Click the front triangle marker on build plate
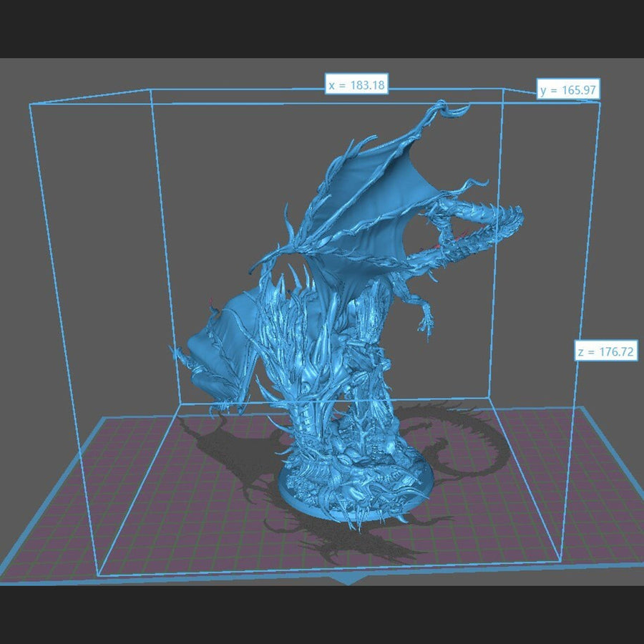 348,579
